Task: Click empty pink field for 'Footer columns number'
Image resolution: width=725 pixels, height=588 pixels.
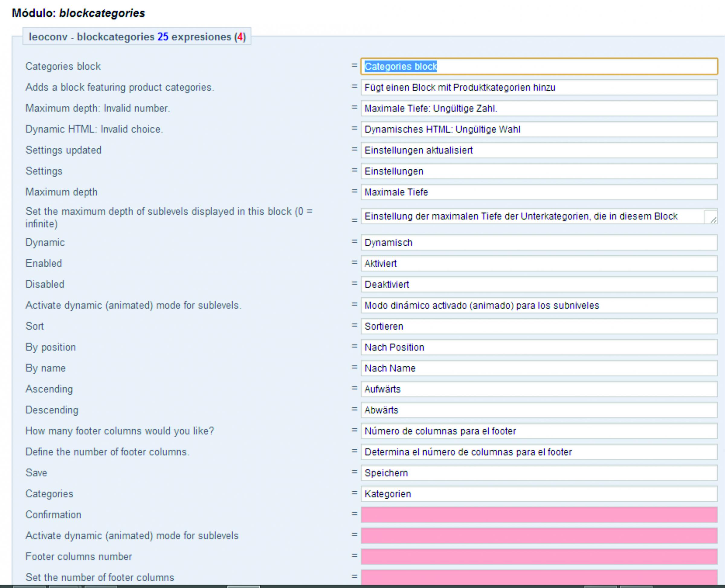Action: click(539, 557)
